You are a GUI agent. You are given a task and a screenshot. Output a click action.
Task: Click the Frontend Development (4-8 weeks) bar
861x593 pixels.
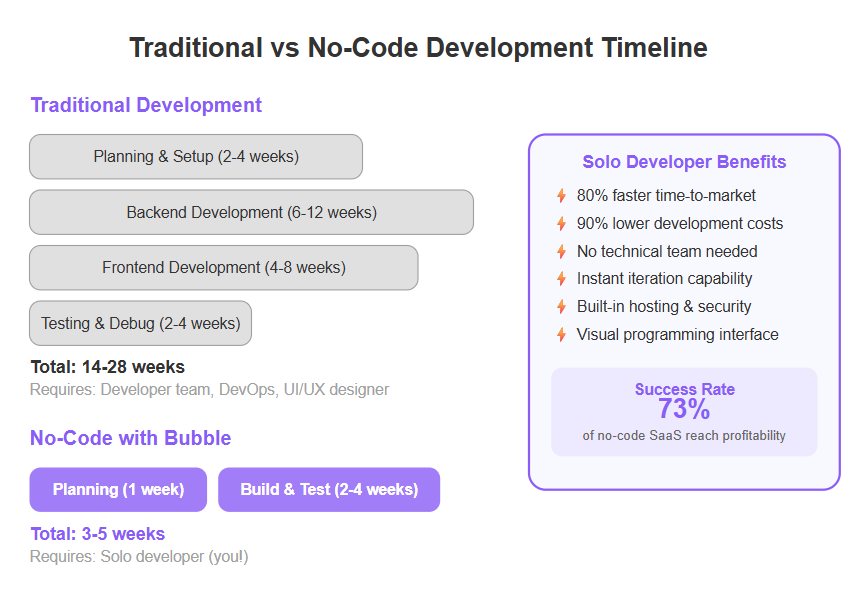pyautogui.click(x=223, y=267)
